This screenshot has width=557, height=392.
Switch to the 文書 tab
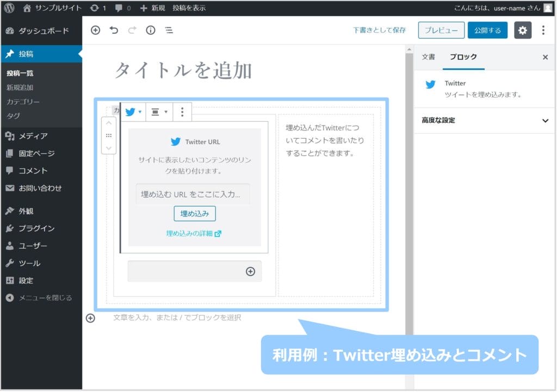point(429,57)
